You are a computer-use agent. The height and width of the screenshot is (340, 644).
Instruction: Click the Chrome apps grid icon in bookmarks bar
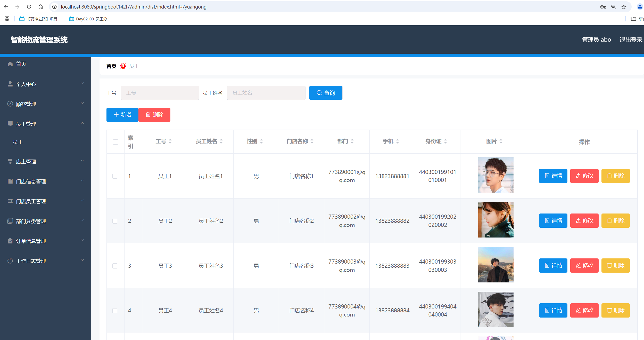pyautogui.click(x=7, y=19)
